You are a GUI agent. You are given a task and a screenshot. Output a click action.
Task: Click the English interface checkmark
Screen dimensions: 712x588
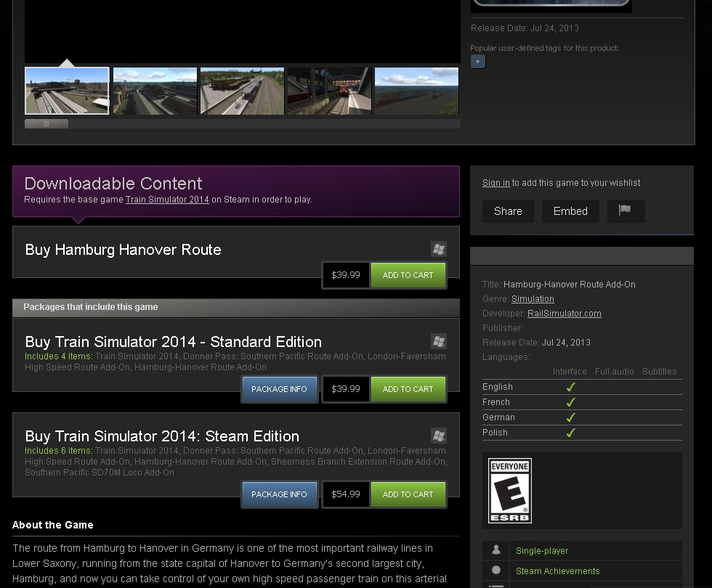571,386
